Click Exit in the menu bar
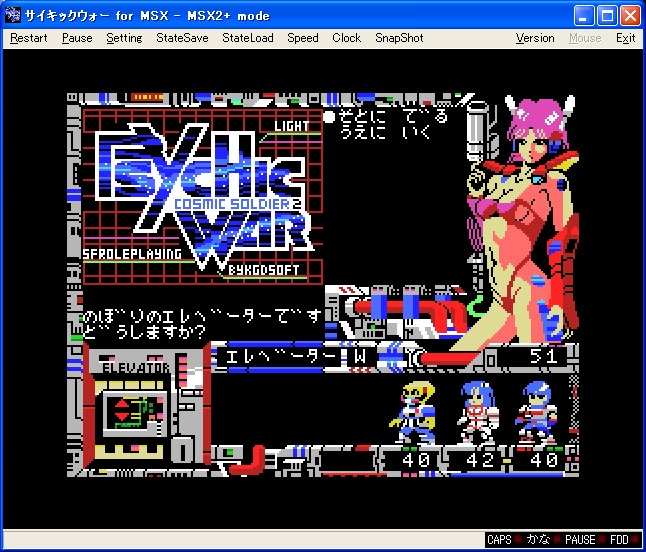 (x=625, y=38)
